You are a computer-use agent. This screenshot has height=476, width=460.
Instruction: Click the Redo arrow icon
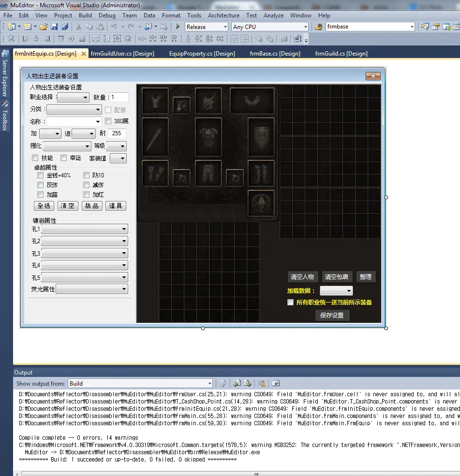pos(131,27)
